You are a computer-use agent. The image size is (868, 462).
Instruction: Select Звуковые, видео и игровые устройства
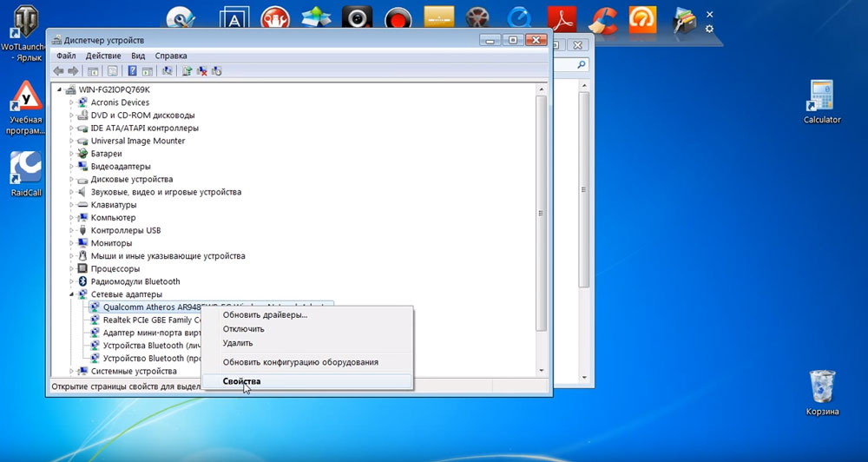click(166, 192)
